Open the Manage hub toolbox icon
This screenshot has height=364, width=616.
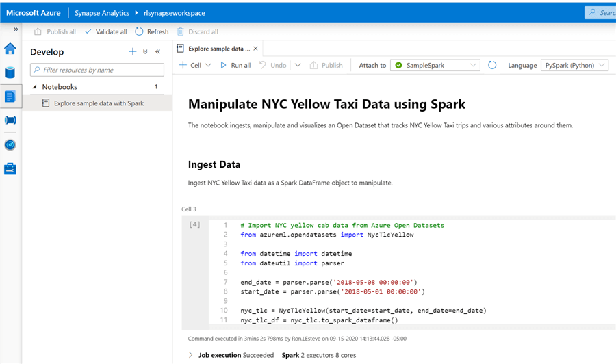(x=10, y=168)
